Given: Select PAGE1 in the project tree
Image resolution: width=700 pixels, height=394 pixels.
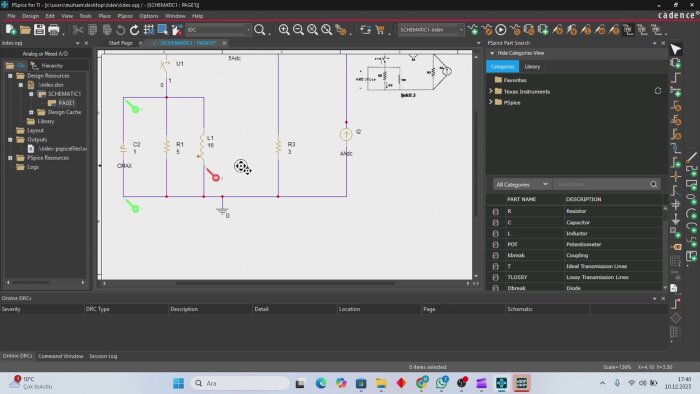Looking at the screenshot, I should click(x=66, y=103).
